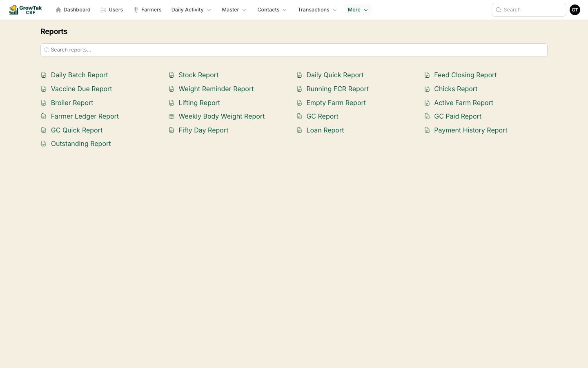
Task: Open the More dropdown menu
Action: coord(358,10)
